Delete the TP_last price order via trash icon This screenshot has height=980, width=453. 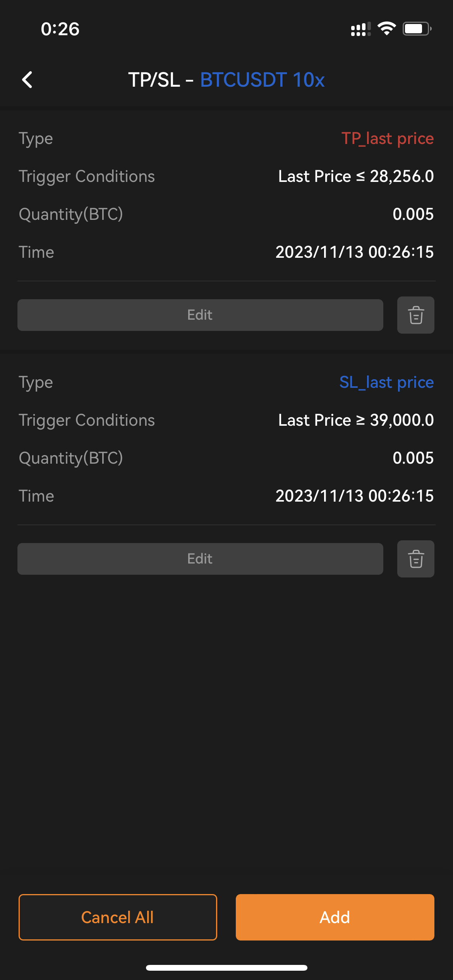415,315
